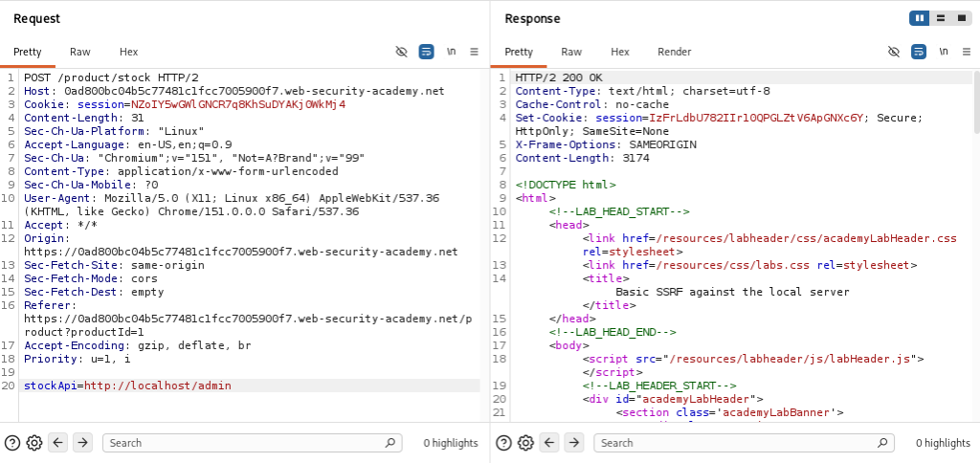Click the Content-Type: application/x-www-form-urlencoded header
The width and height of the screenshot is (980, 463).
pos(181,171)
